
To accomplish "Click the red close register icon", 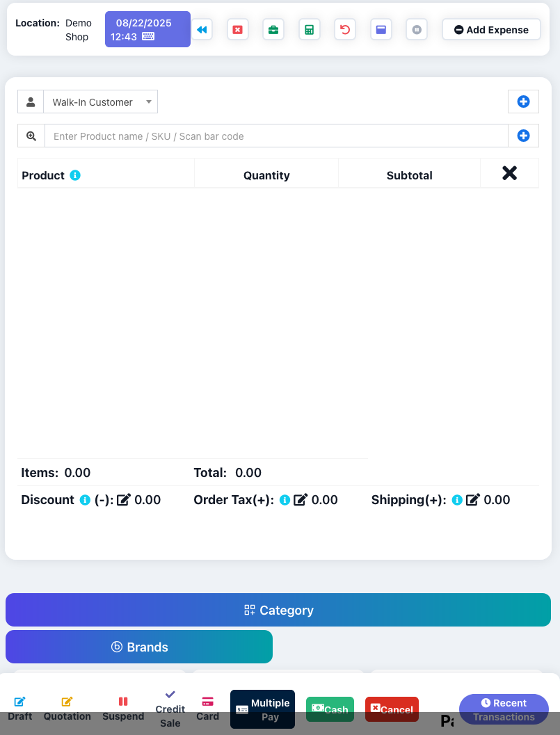I will click(238, 30).
